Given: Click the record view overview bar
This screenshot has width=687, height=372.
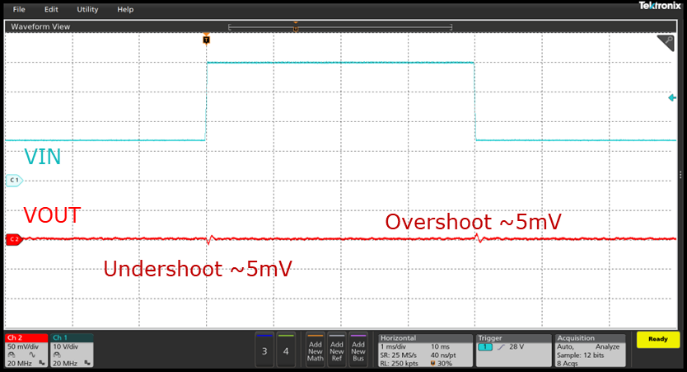Looking at the screenshot, I should click(x=340, y=28).
